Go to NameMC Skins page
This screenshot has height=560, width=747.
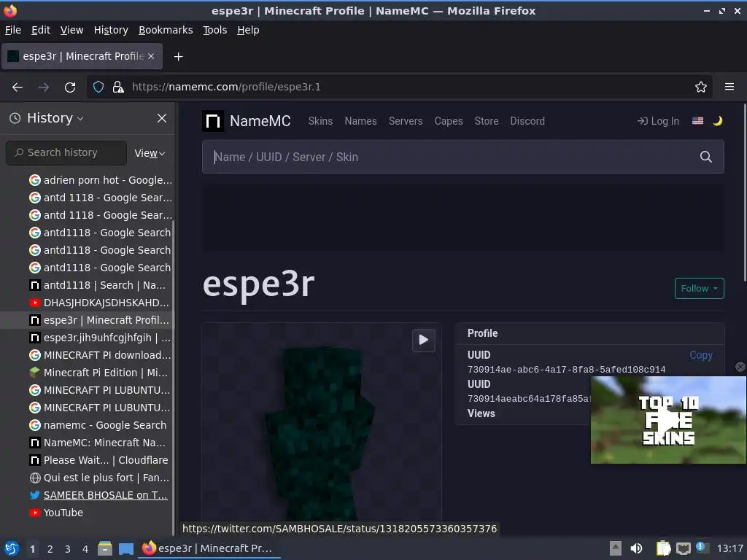pos(321,121)
